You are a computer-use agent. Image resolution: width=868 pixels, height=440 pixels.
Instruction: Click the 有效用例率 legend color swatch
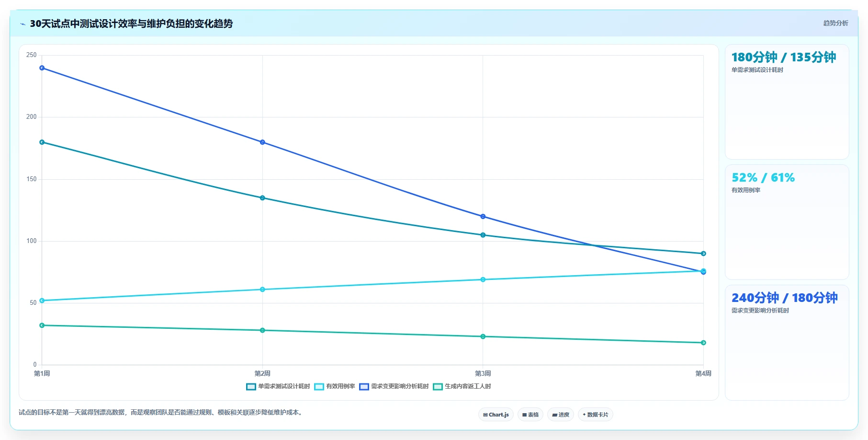click(319, 387)
